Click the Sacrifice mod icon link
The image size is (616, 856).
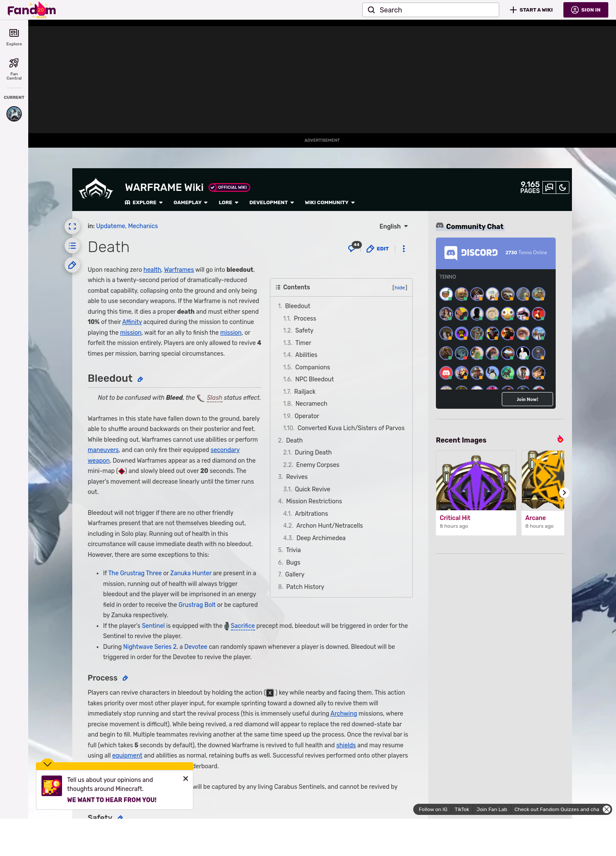[227, 626]
